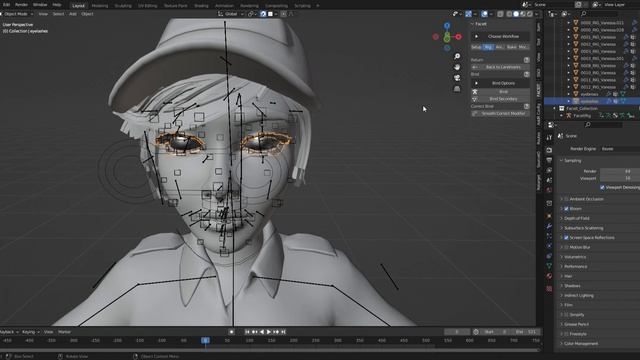Click the green Z axis gizmo ball

tap(447, 38)
